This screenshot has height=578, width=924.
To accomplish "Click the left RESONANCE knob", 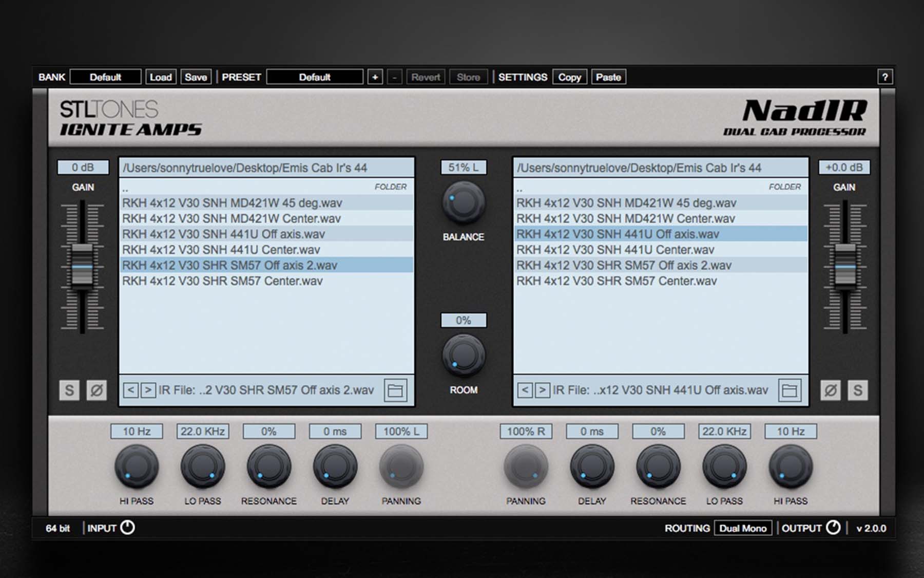I will tap(269, 467).
